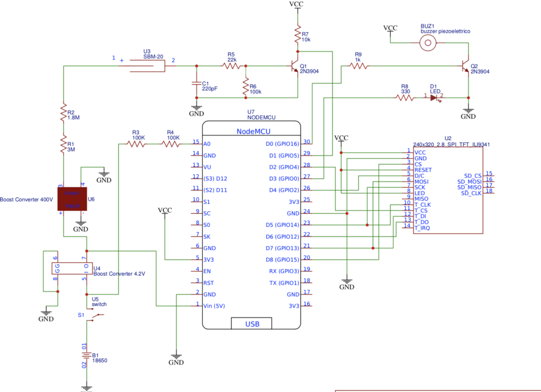
Task: Click the U4 Boost Converter 4.2V component
Action: 72,268
